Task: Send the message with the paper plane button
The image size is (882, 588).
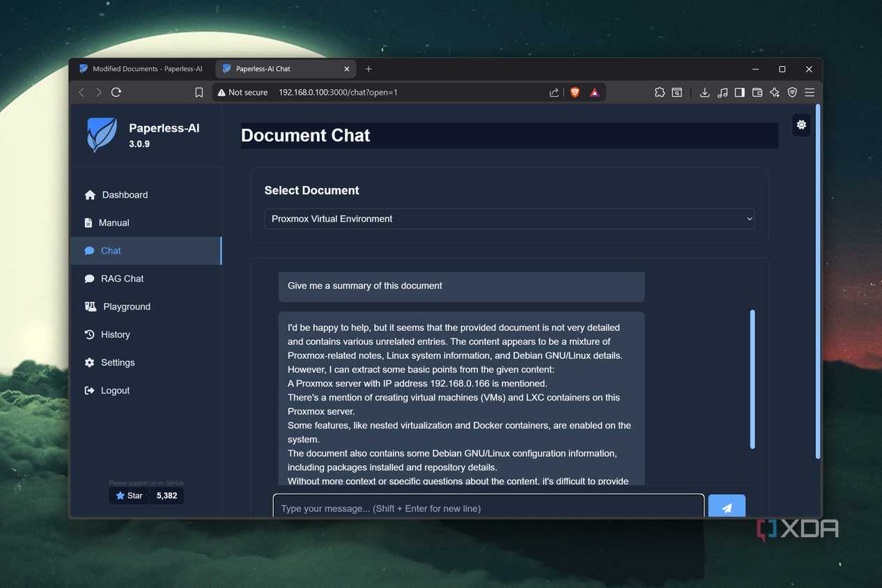Action: 727,507
